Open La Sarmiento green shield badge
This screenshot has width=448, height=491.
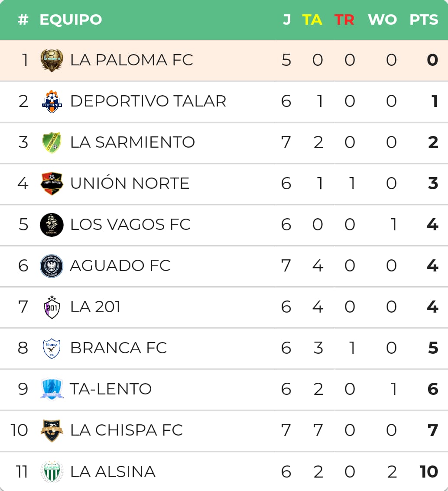tap(52, 142)
